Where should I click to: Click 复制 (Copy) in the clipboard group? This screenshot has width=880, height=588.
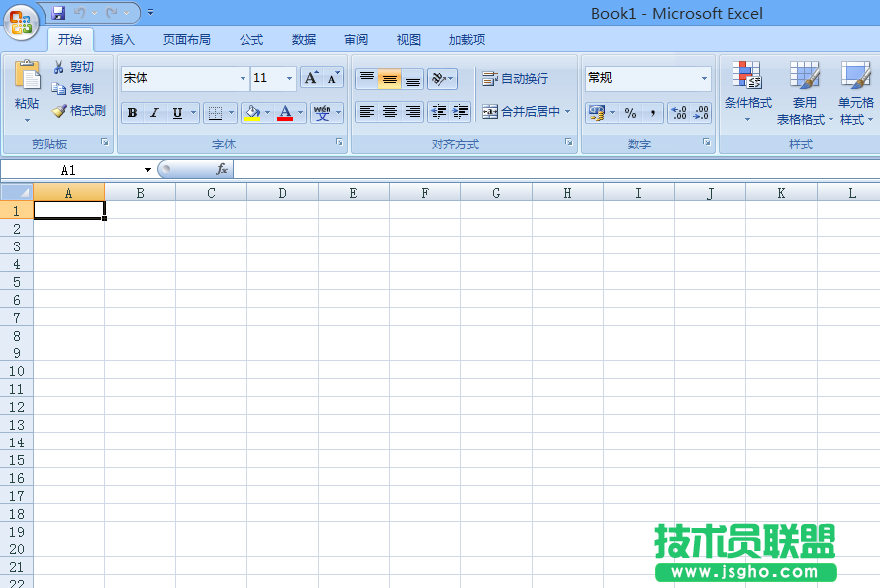pyautogui.click(x=74, y=89)
